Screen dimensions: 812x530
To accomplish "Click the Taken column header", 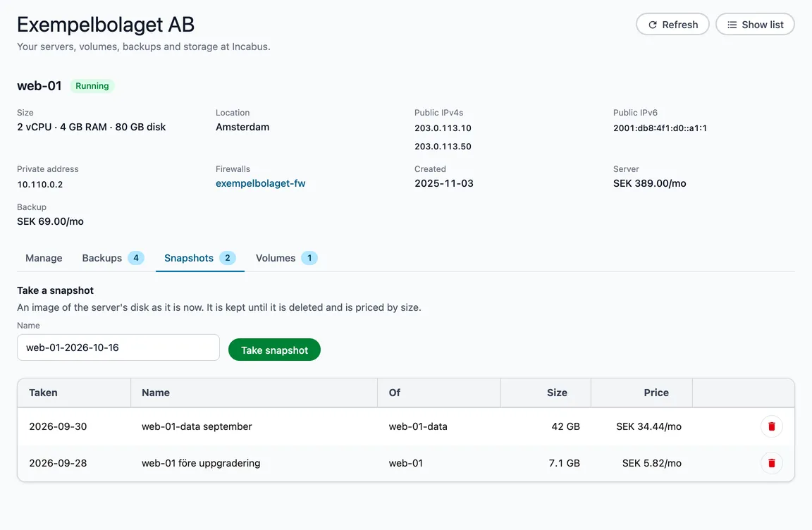I will (x=43, y=393).
